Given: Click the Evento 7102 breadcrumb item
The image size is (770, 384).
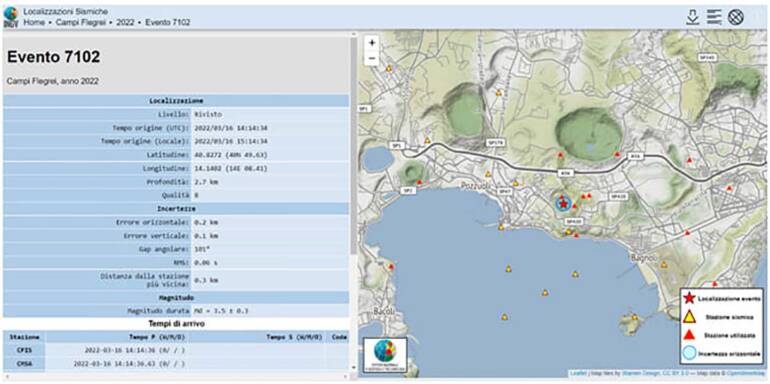Looking at the screenshot, I should click(167, 22).
